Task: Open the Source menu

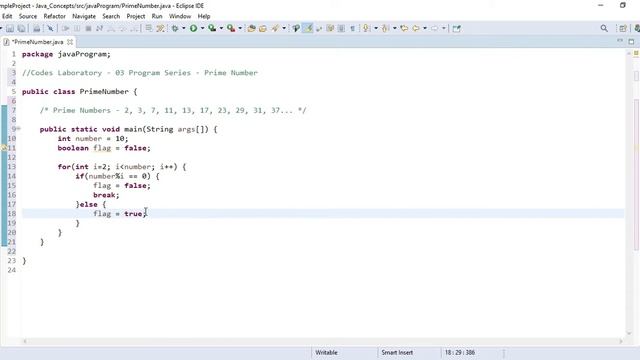Action: point(28,16)
